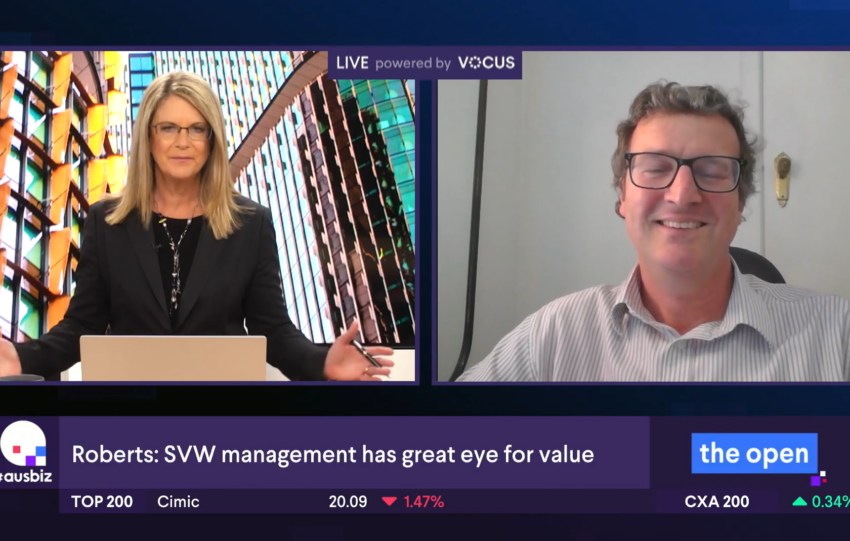
Task: Select the TOP 200 ticker label
Action: click(102, 502)
